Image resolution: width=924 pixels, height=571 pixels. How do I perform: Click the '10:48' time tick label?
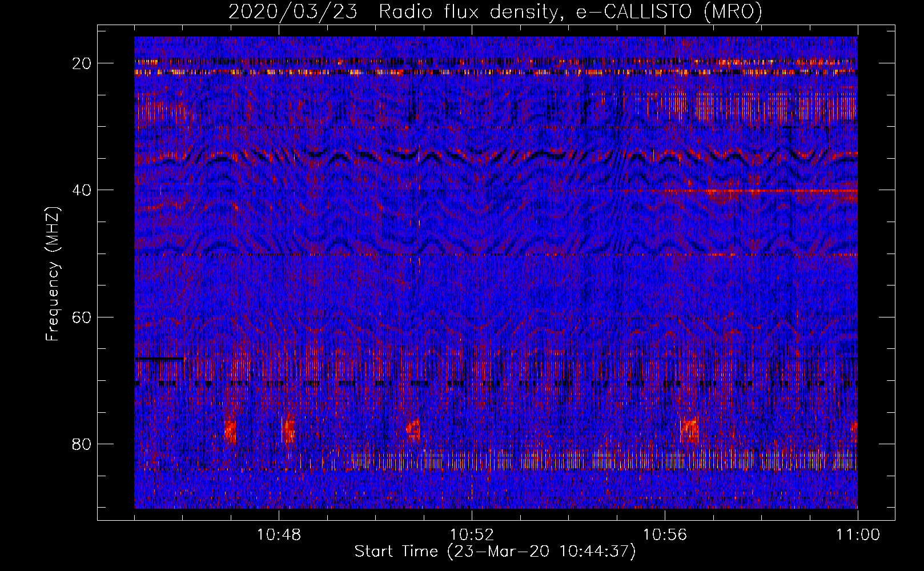(279, 535)
